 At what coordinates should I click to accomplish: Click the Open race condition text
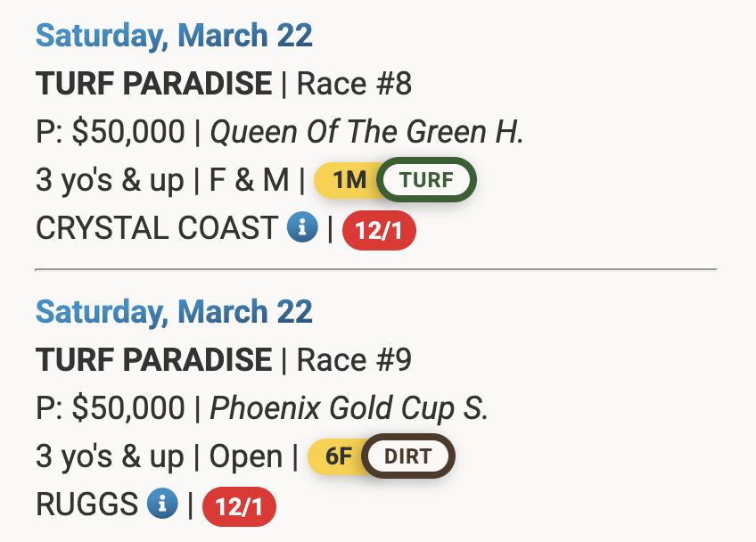point(245,456)
